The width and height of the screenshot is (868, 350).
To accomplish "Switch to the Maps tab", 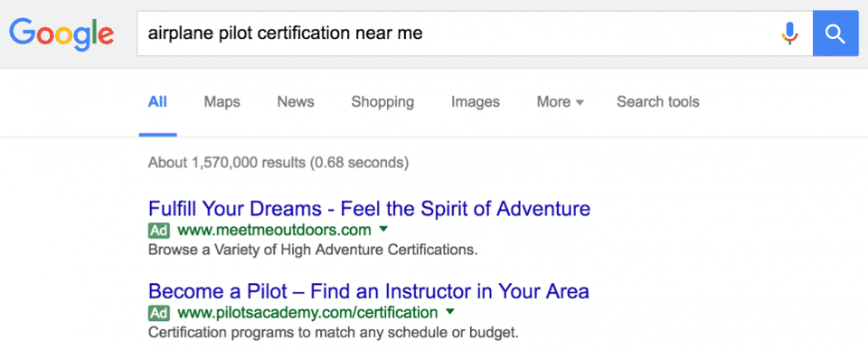I will point(222,102).
